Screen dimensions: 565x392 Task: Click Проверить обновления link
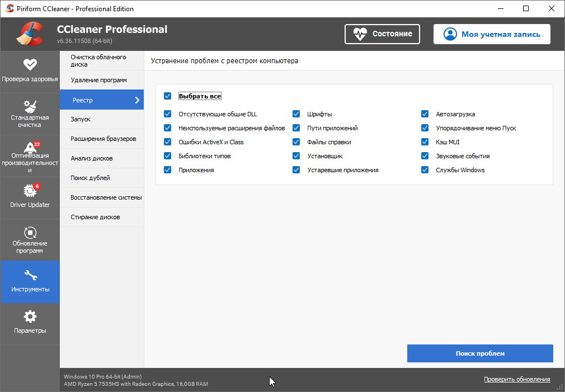(x=517, y=379)
